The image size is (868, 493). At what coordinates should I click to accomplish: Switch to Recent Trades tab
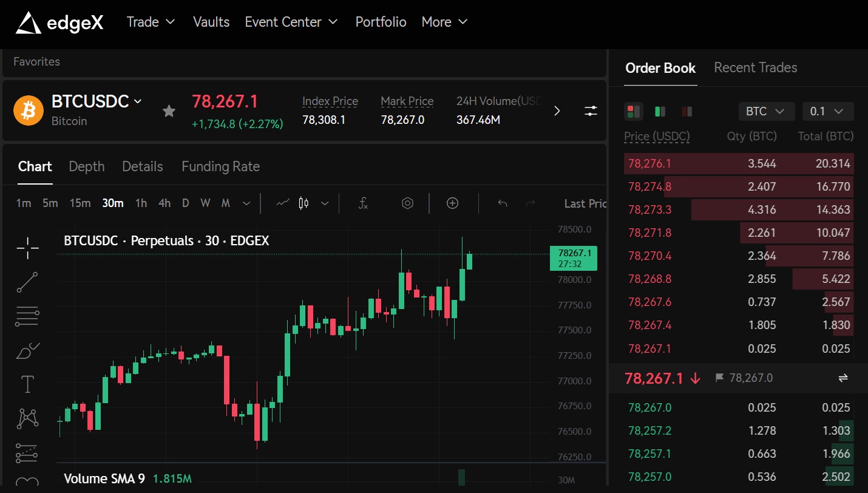[756, 67]
